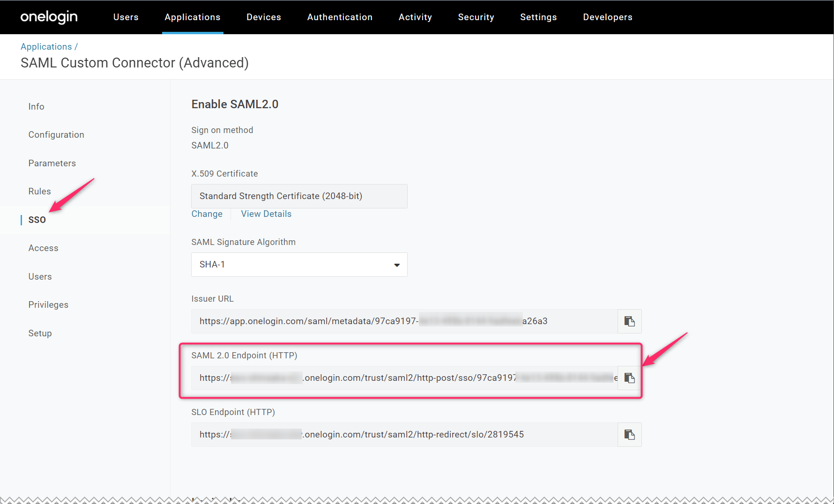Switch to the Parameters sidebar tab
The height and width of the screenshot is (504, 834).
tap(52, 163)
